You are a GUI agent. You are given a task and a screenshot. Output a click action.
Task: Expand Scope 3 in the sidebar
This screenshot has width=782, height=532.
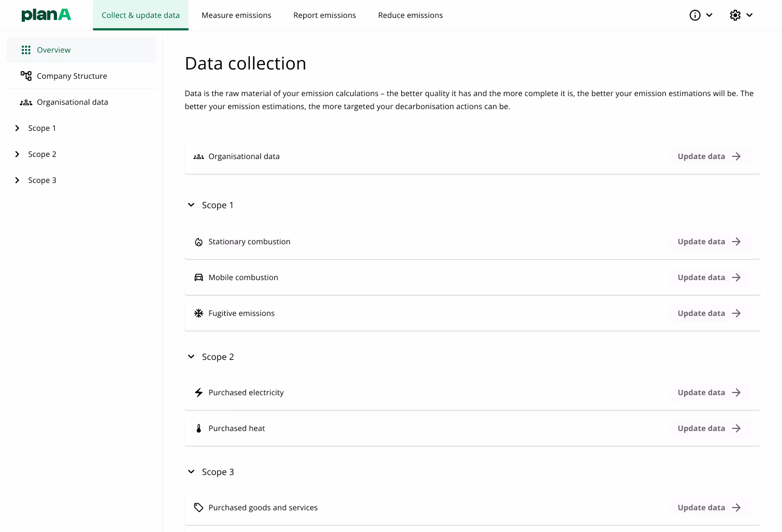(x=17, y=180)
